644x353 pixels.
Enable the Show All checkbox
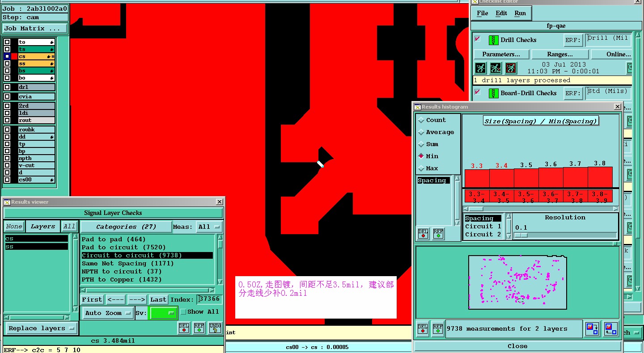tap(183, 312)
